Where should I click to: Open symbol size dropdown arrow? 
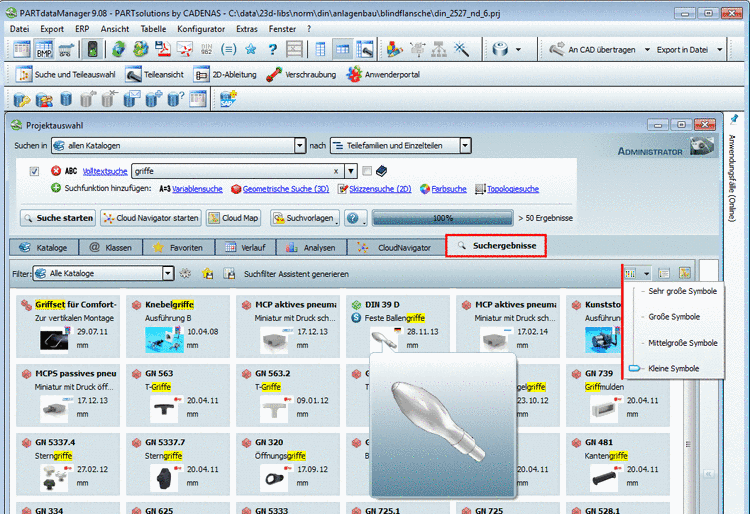[x=646, y=273]
